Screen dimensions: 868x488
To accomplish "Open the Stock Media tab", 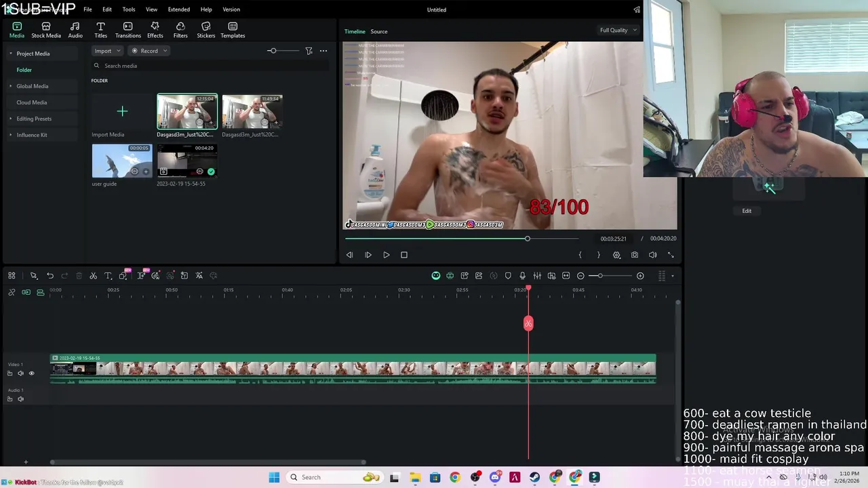I will click(x=46, y=30).
